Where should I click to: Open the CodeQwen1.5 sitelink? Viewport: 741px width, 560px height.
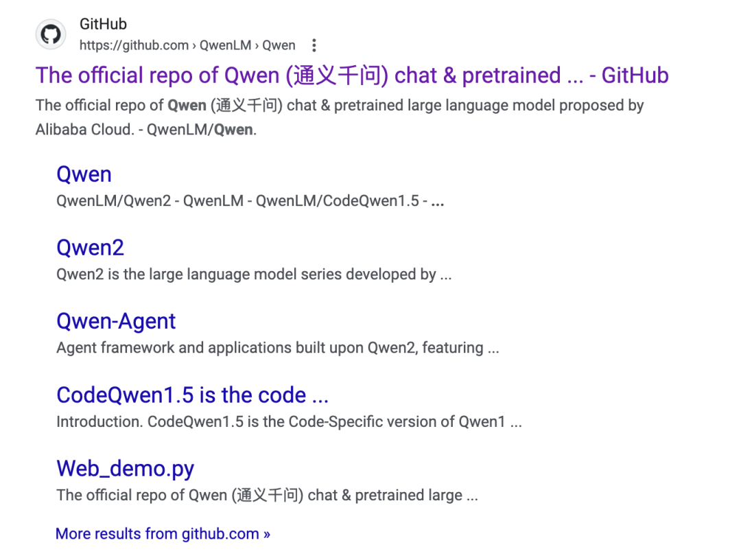(192, 395)
